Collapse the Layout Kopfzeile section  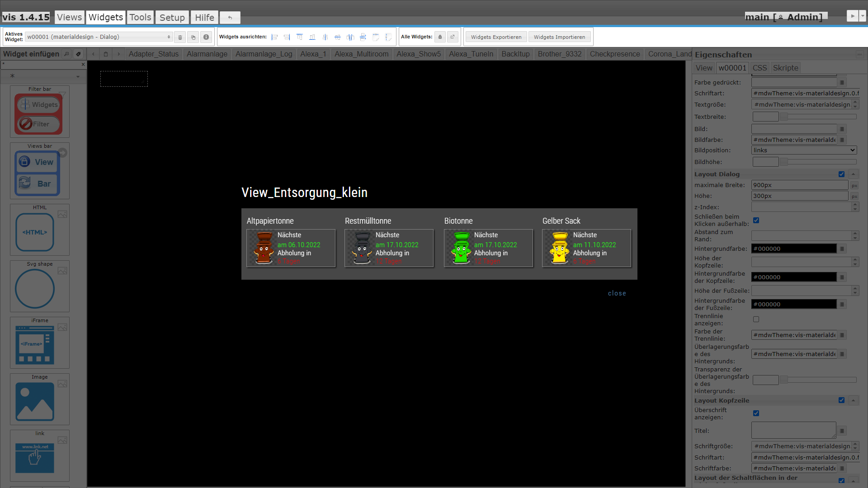pyautogui.click(x=854, y=400)
